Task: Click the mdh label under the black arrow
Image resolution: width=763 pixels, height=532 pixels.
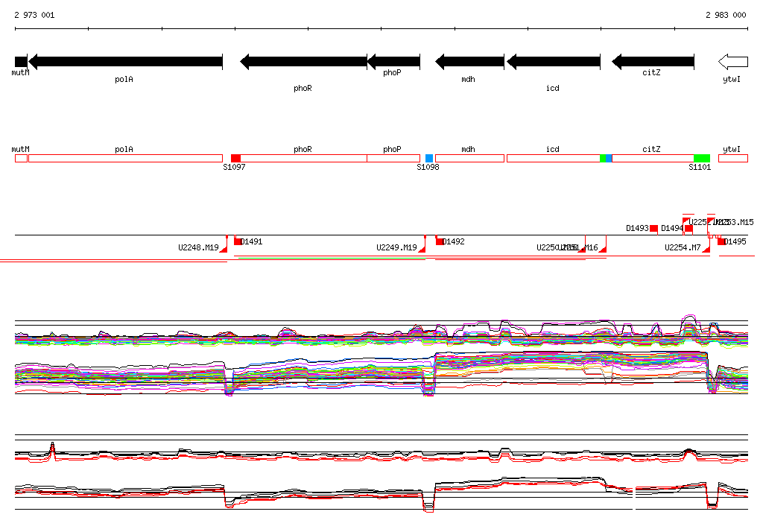Action: point(468,79)
